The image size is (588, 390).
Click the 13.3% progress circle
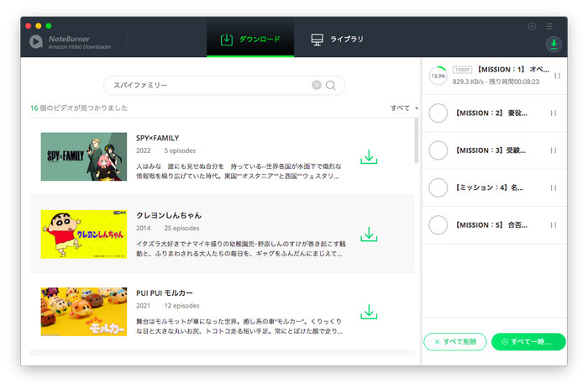click(438, 76)
